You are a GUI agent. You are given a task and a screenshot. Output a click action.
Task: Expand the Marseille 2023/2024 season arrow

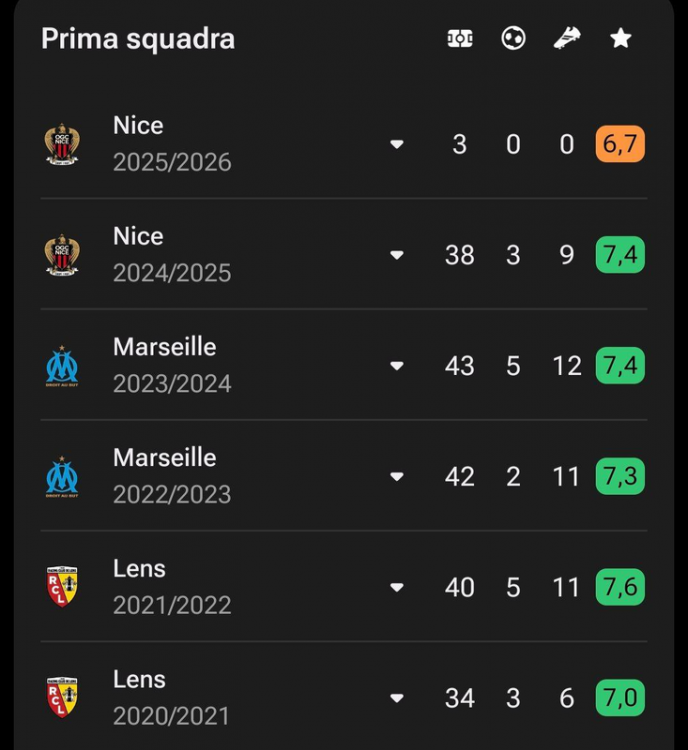point(397,366)
